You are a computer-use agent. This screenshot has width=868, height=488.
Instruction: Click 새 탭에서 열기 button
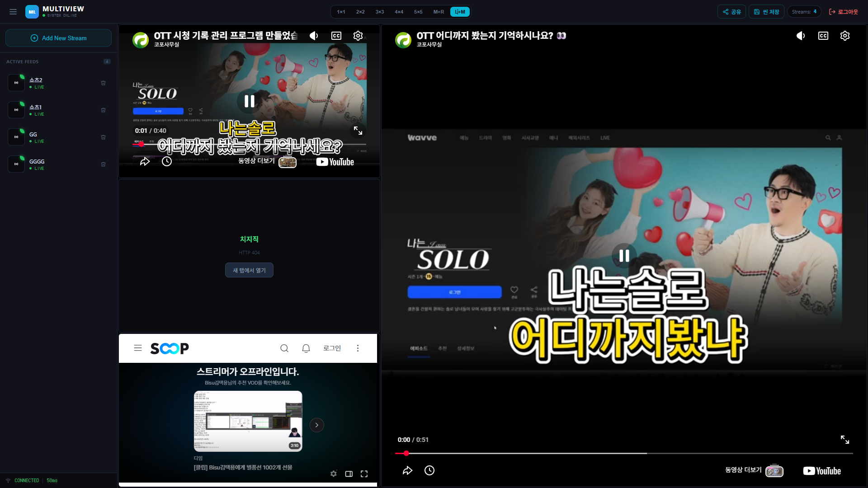[x=249, y=270]
